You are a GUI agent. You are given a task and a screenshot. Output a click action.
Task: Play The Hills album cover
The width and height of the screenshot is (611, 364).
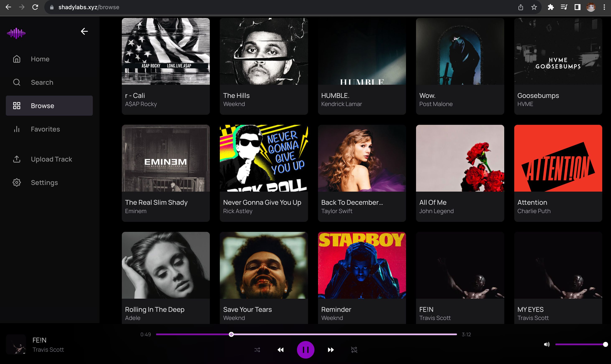click(264, 51)
